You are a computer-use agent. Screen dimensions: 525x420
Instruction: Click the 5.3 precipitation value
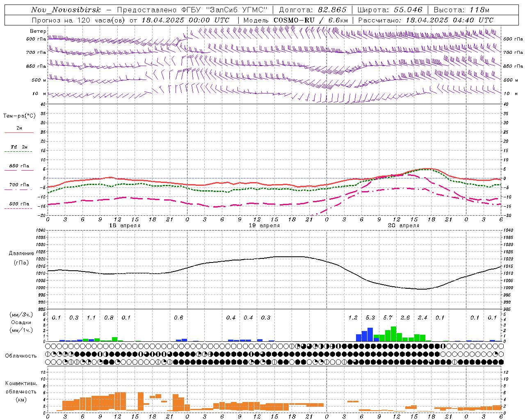(x=370, y=317)
